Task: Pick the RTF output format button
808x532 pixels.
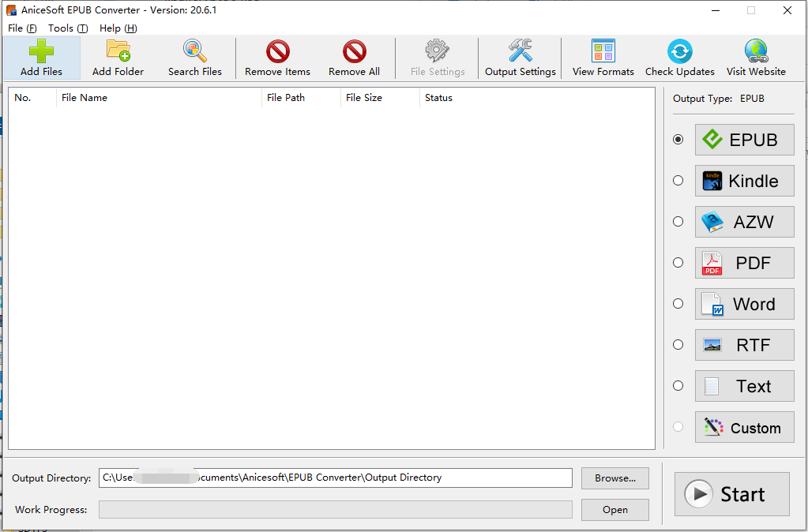Action: click(744, 345)
